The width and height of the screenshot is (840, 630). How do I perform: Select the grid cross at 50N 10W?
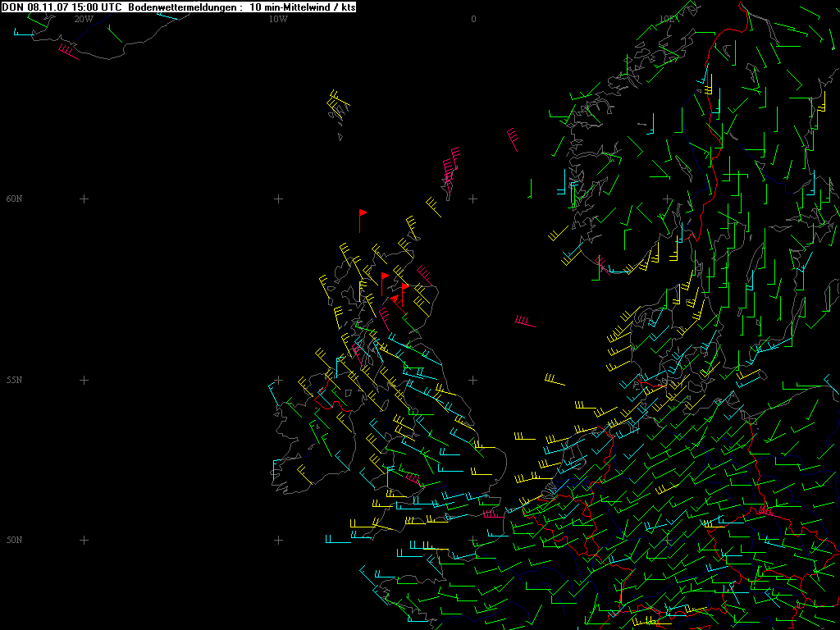point(278,540)
